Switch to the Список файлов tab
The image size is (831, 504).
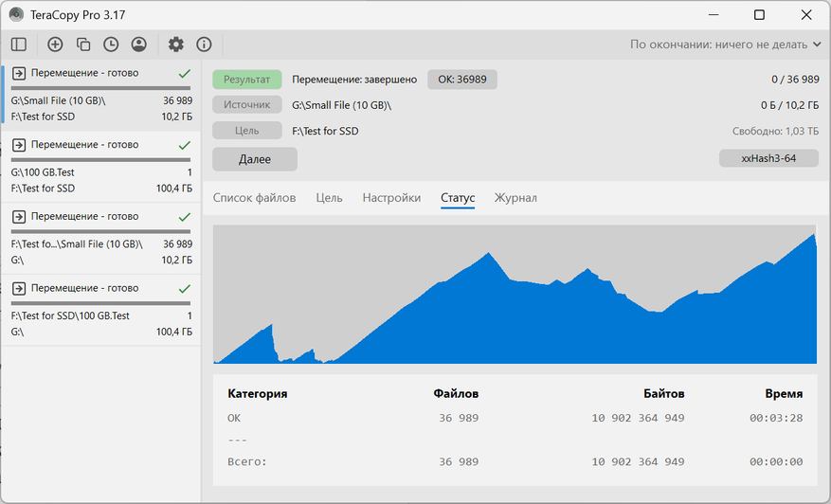pos(254,198)
